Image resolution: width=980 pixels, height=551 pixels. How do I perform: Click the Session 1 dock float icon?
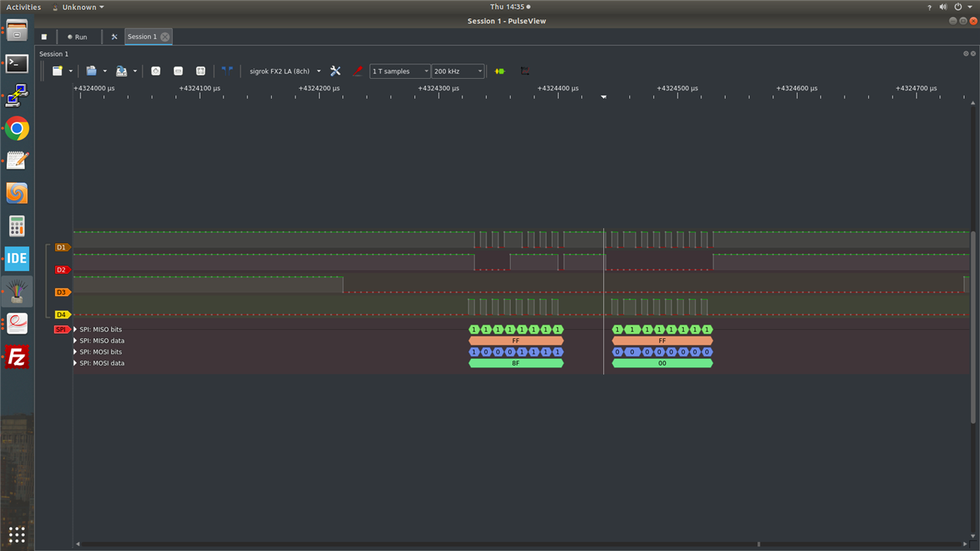[965, 54]
